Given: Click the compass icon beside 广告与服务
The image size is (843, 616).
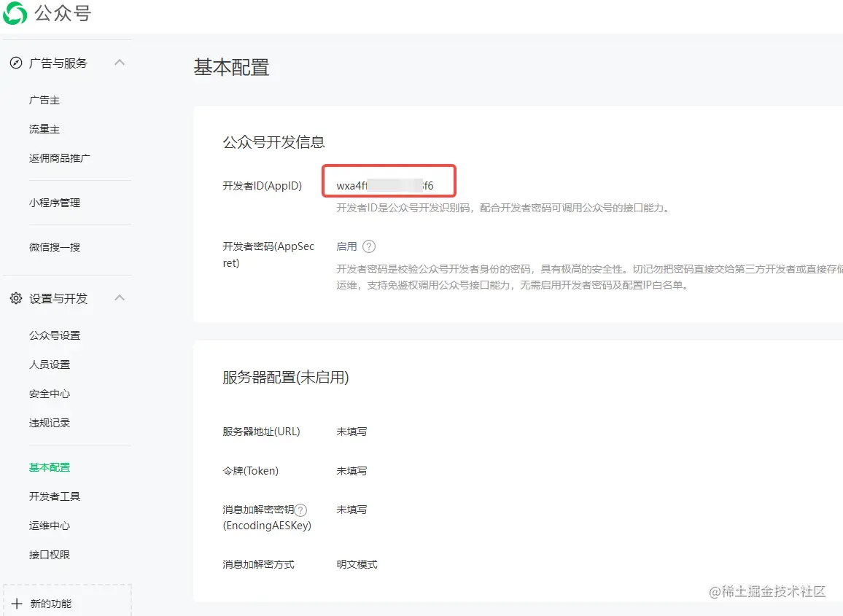Looking at the screenshot, I should click(x=16, y=63).
